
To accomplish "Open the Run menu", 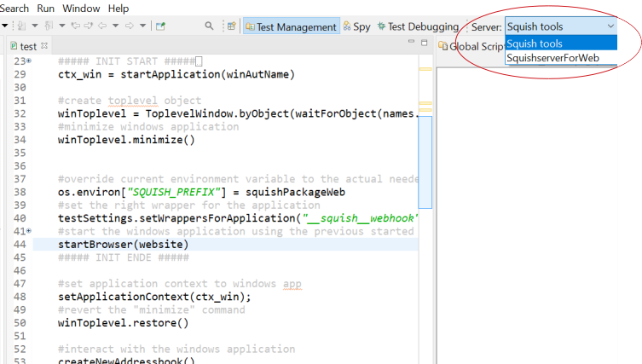I will [x=46, y=8].
